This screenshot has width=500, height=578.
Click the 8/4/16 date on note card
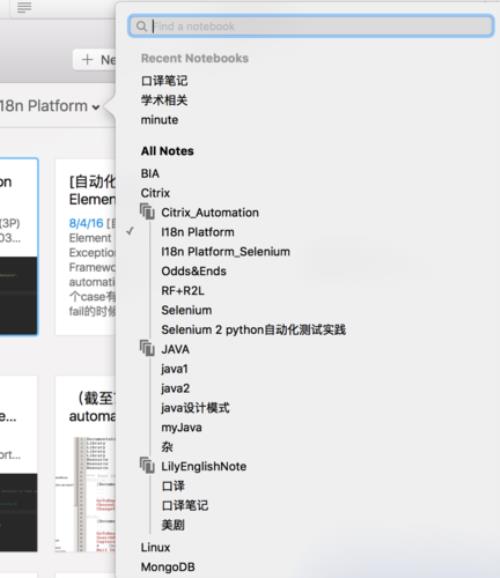[86, 223]
